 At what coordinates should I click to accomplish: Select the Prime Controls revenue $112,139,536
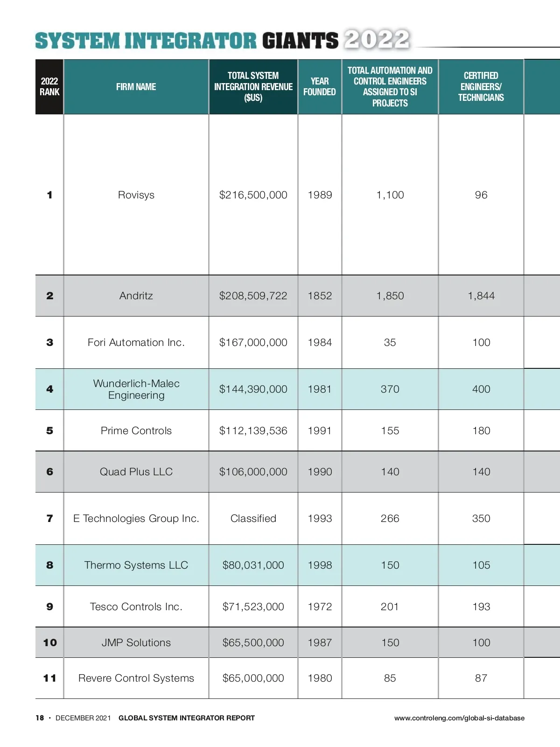[253, 431]
